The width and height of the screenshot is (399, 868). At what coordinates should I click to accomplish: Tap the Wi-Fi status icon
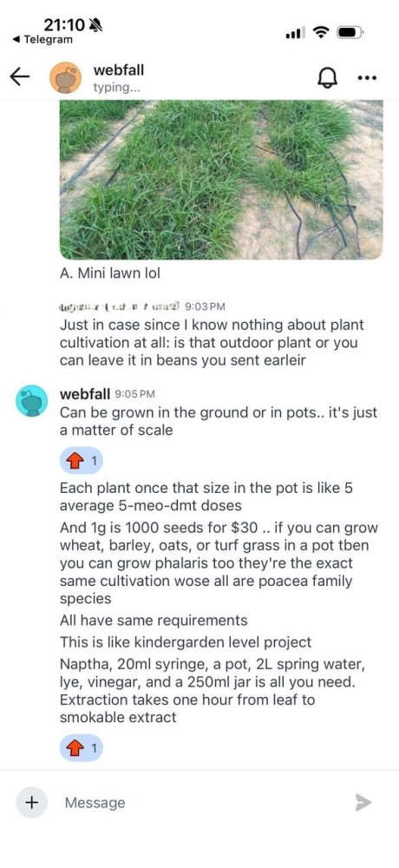[x=321, y=33]
